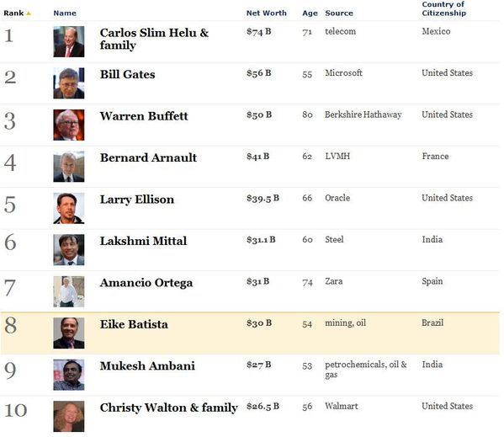The image size is (504, 437).
Task: Sort the table by Age header
Action: click(310, 13)
